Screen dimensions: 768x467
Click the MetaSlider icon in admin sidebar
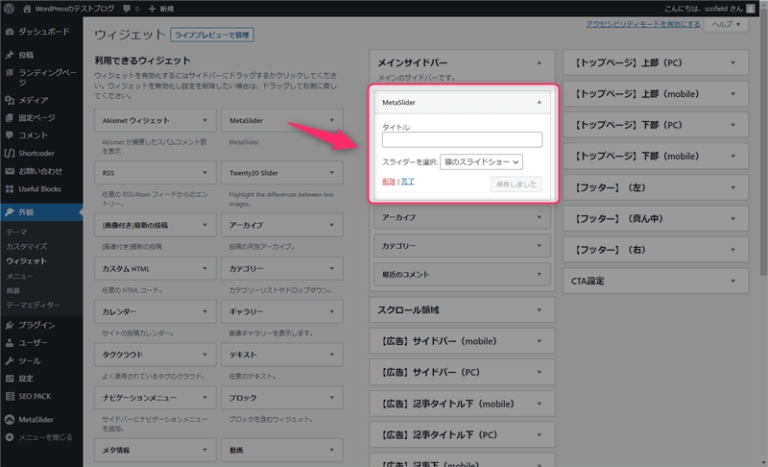[x=9, y=419]
